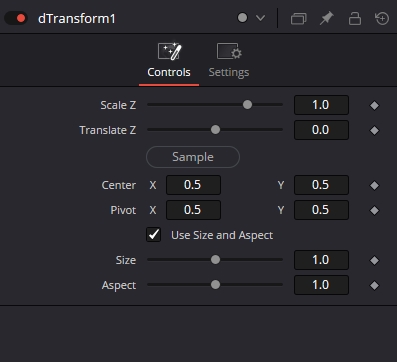
Task: Click the Pivot label
Action: point(123,210)
